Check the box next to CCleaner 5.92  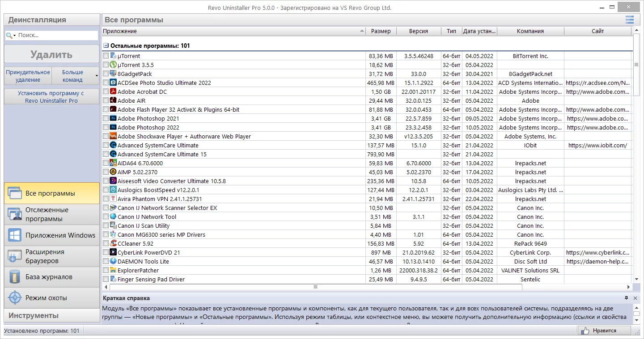pyautogui.click(x=106, y=243)
